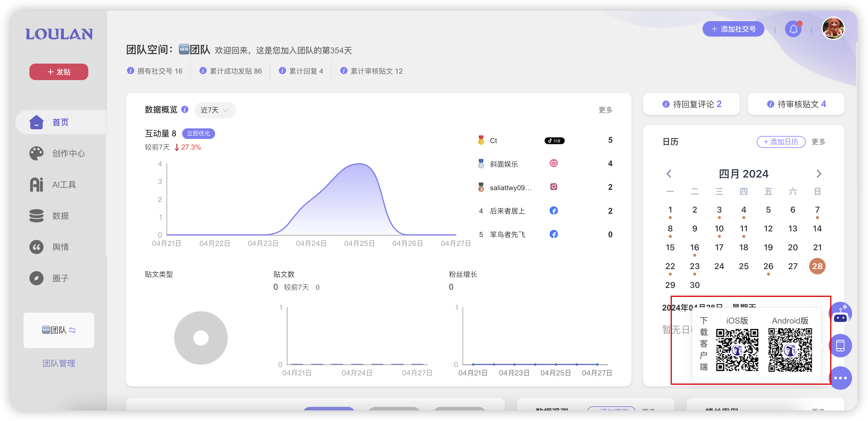
Task: Click the 添加日历 button
Action: point(781,142)
